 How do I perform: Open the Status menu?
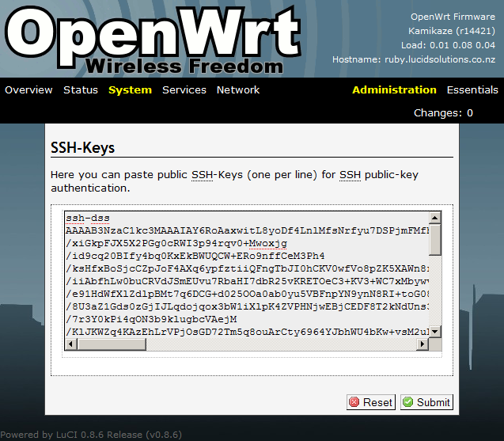pos(81,89)
